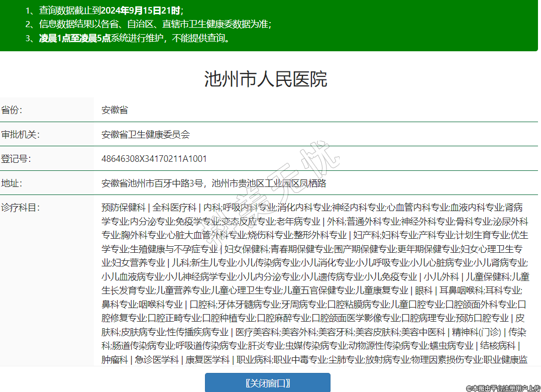This screenshot has width=541, height=392.
Task: Click registration number 48646308X34170211A1001
Action: pos(154,159)
